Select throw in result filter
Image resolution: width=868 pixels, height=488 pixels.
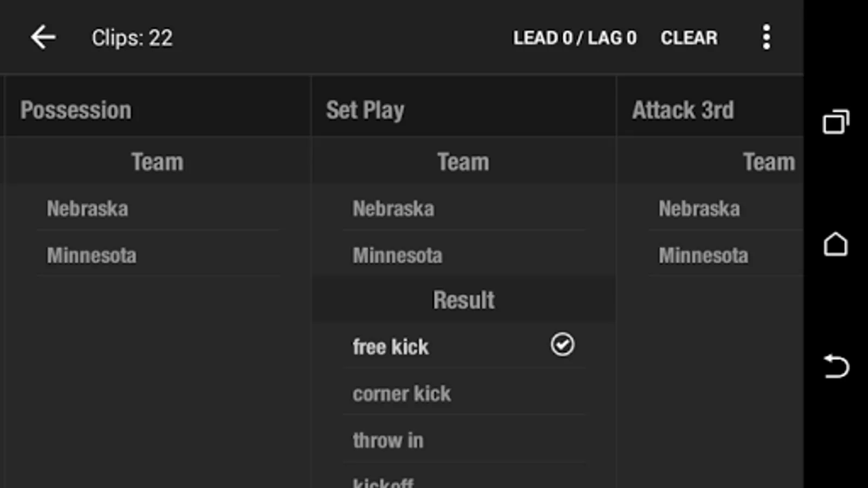[388, 440]
